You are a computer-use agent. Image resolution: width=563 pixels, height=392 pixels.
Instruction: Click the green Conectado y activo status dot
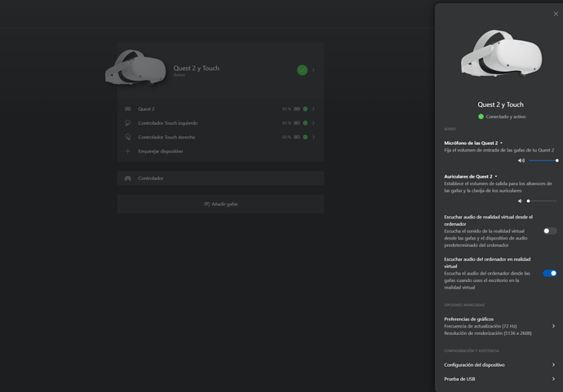click(x=481, y=117)
